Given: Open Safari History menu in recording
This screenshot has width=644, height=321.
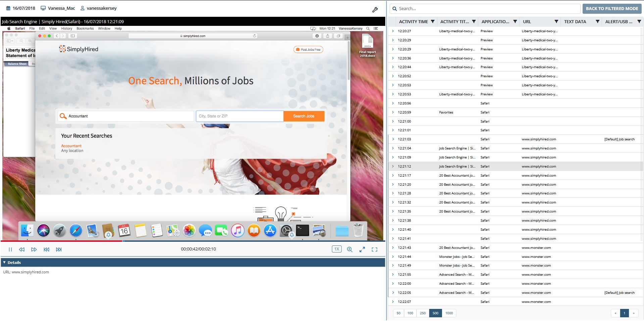Looking at the screenshot, I should click(66, 29).
